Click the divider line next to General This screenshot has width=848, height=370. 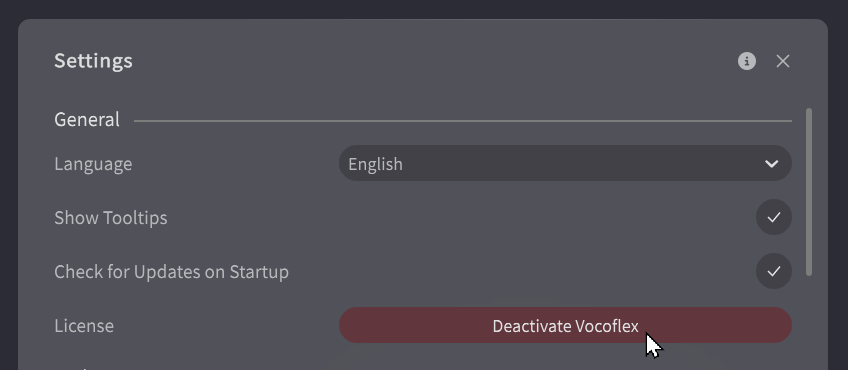462,121
